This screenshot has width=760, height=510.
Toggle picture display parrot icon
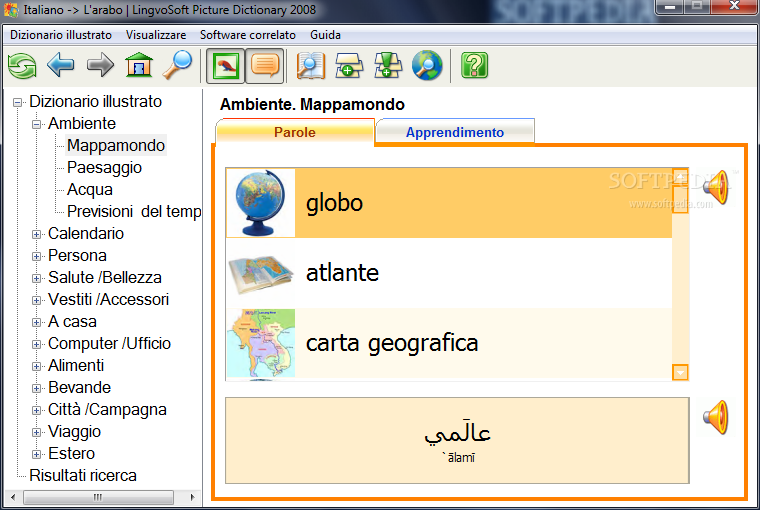click(225, 65)
